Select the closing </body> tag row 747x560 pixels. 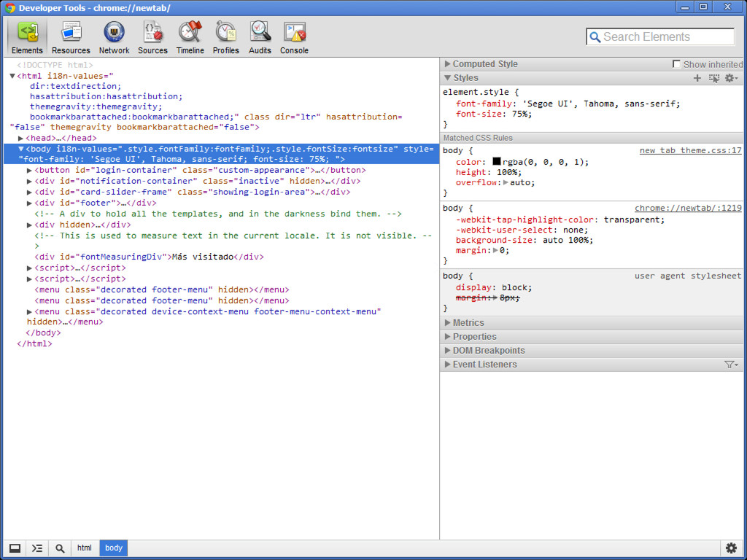click(x=43, y=332)
